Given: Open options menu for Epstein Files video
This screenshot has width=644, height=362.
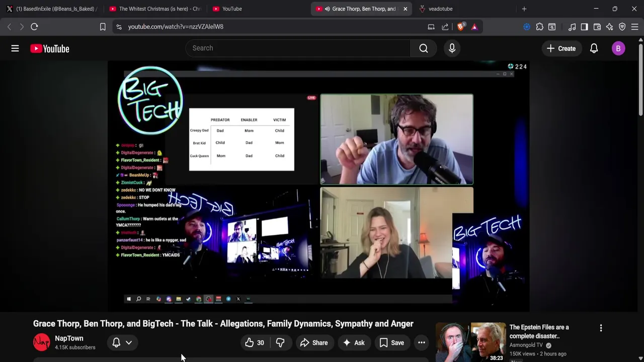Looking at the screenshot, I should point(601,328).
